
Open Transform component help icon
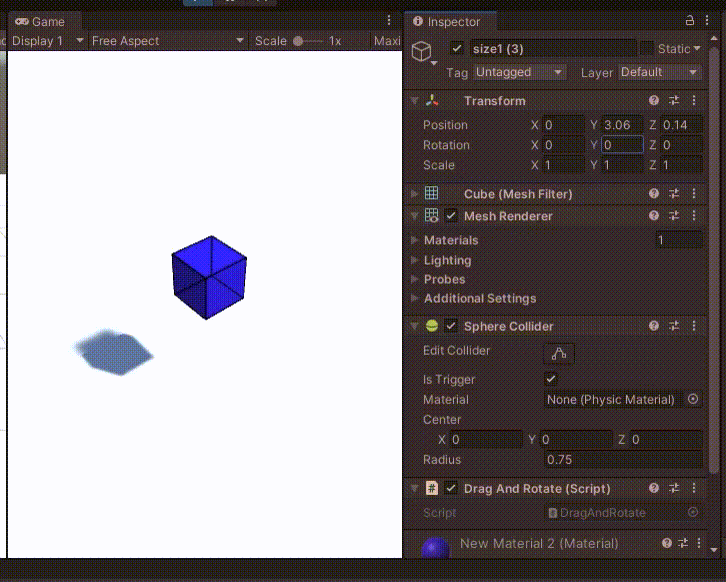[654, 100]
